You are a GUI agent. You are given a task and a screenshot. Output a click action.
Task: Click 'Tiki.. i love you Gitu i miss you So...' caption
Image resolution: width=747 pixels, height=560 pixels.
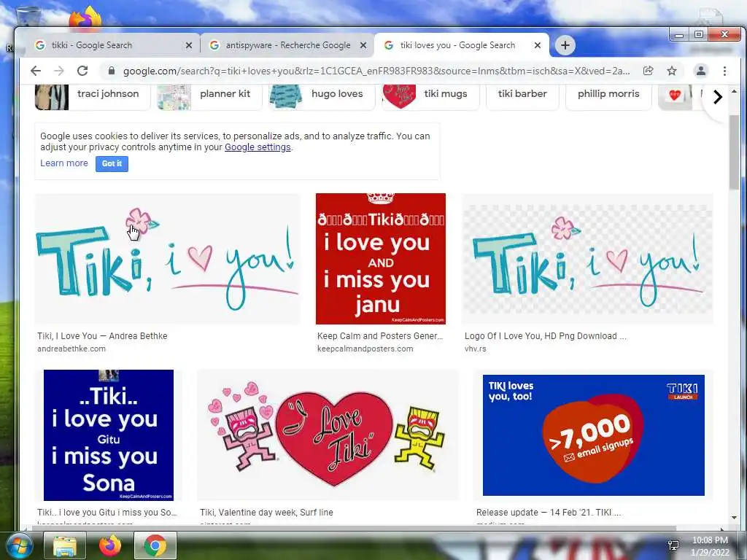(x=107, y=513)
